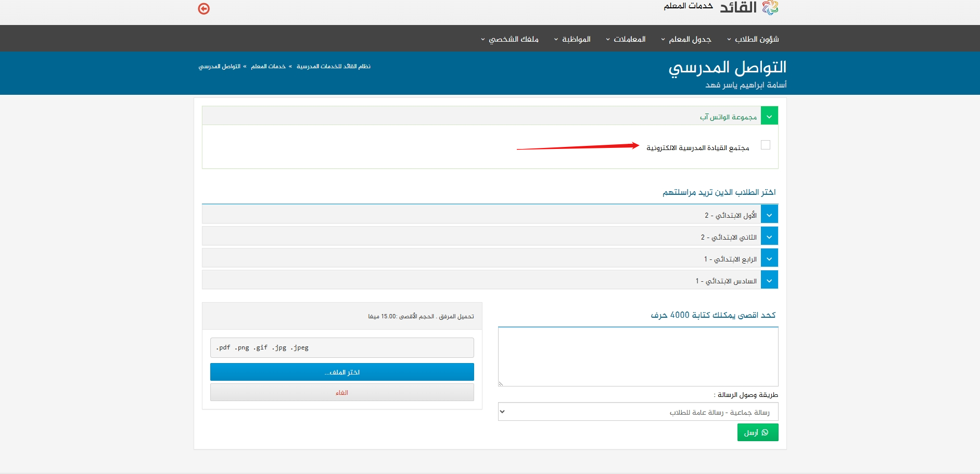Collapse the WhatsApp group green chevron

[769, 116]
